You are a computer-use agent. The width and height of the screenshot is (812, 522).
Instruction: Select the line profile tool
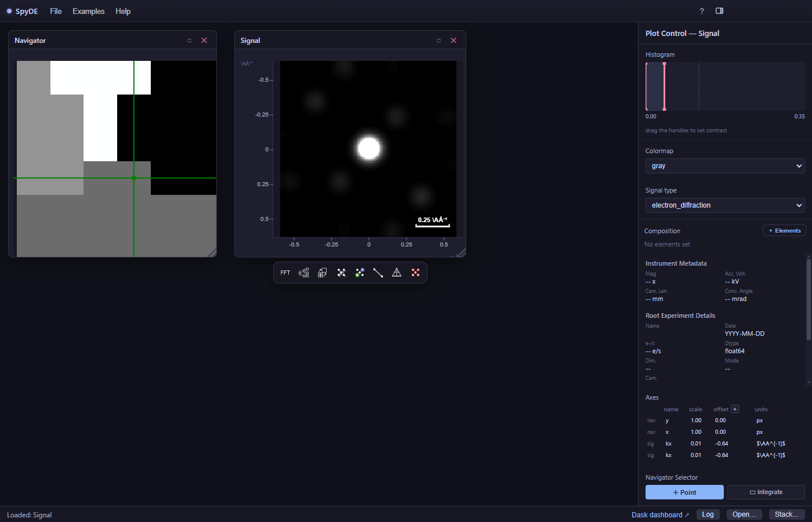click(378, 273)
